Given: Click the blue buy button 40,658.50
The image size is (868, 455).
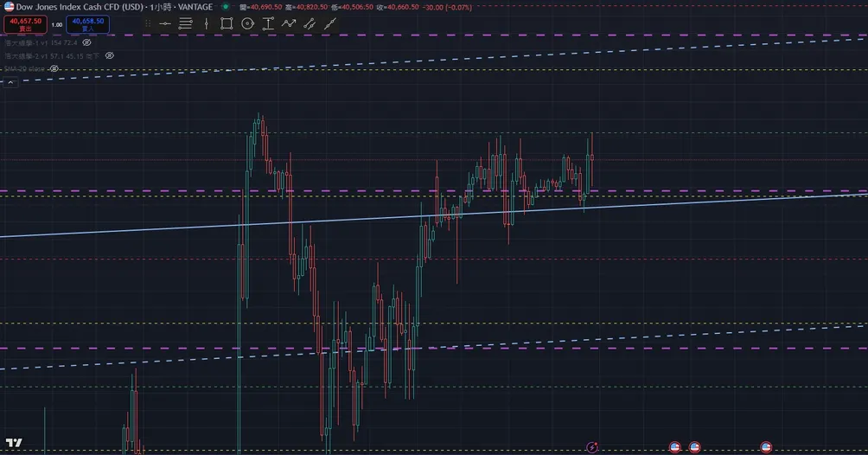Looking at the screenshot, I should click(87, 24).
